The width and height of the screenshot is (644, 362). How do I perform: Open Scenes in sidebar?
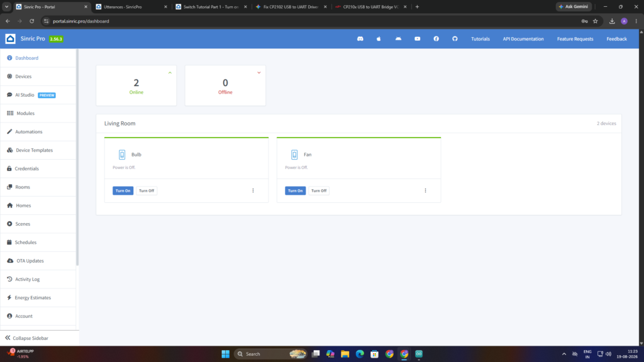(38, 224)
